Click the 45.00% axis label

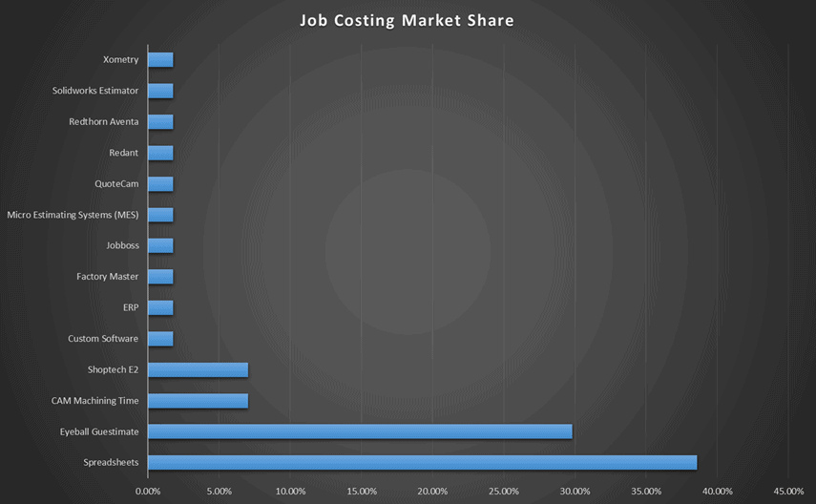point(788,491)
